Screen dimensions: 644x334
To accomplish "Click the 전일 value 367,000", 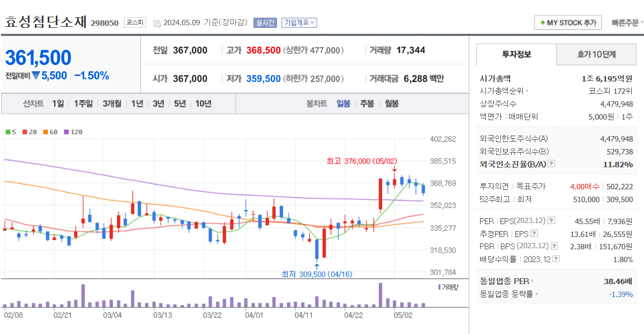I will 190,50.
